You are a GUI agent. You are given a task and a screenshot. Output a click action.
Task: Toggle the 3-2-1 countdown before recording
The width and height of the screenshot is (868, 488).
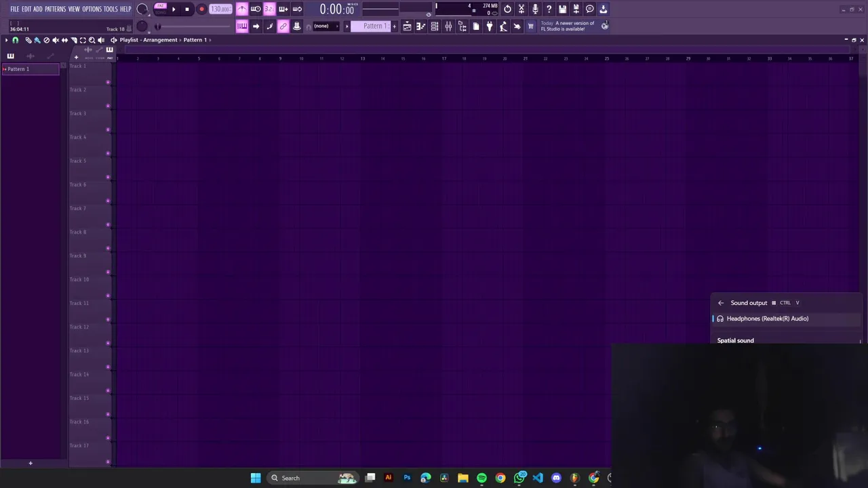point(269,9)
